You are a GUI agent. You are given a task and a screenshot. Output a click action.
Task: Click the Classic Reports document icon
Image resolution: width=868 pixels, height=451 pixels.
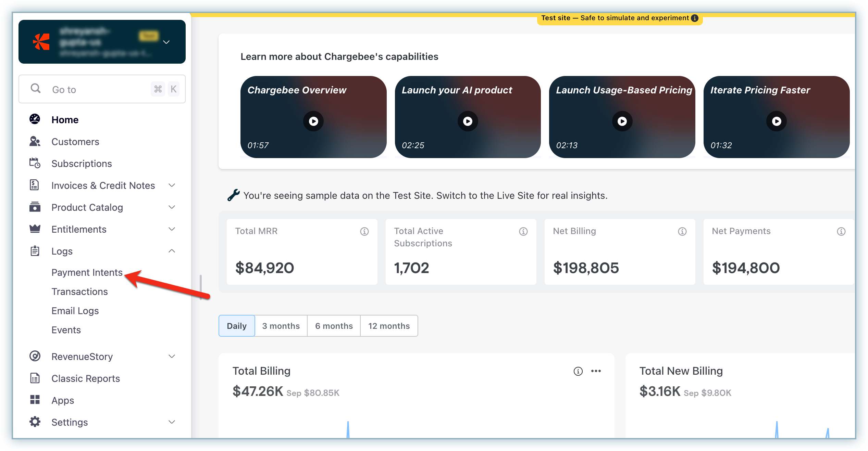(x=35, y=378)
